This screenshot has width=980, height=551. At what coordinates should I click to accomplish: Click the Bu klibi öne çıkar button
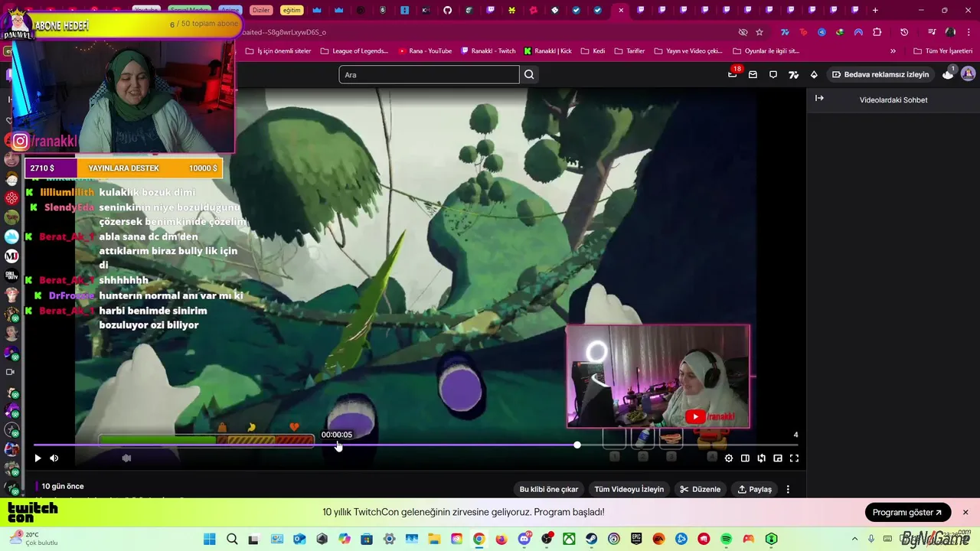(549, 489)
